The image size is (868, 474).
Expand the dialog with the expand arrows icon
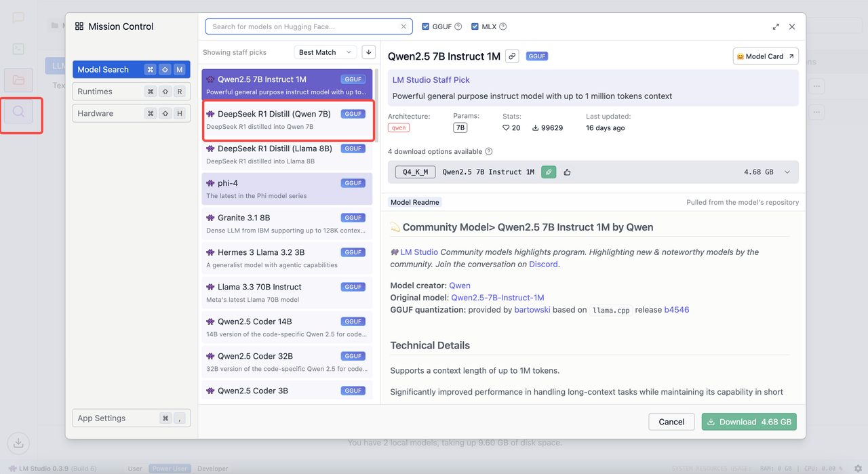(776, 27)
